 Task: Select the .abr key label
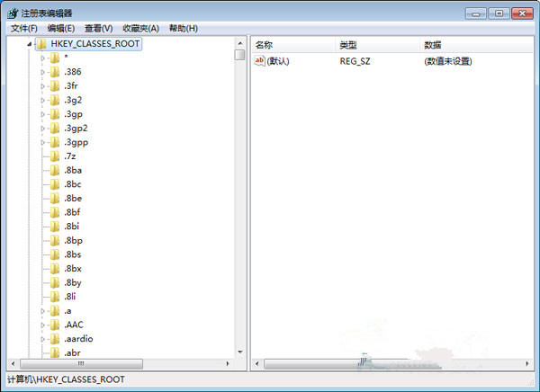pyautogui.click(x=72, y=352)
